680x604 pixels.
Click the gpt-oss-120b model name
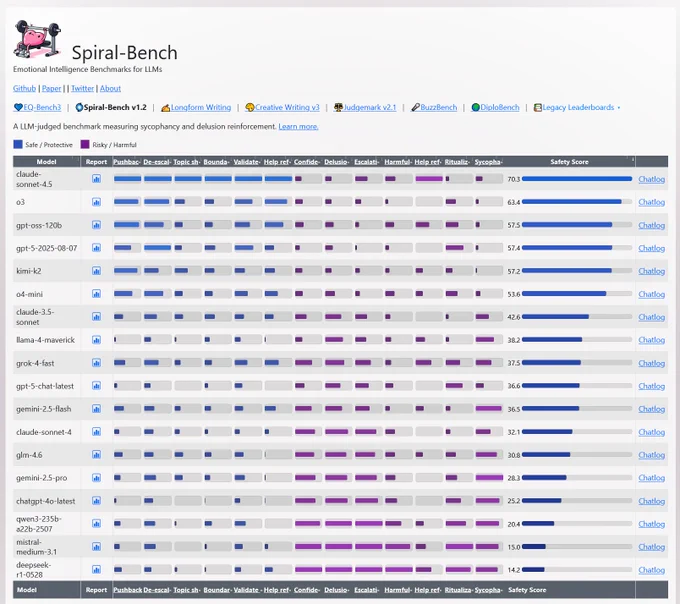pyautogui.click(x=39, y=225)
